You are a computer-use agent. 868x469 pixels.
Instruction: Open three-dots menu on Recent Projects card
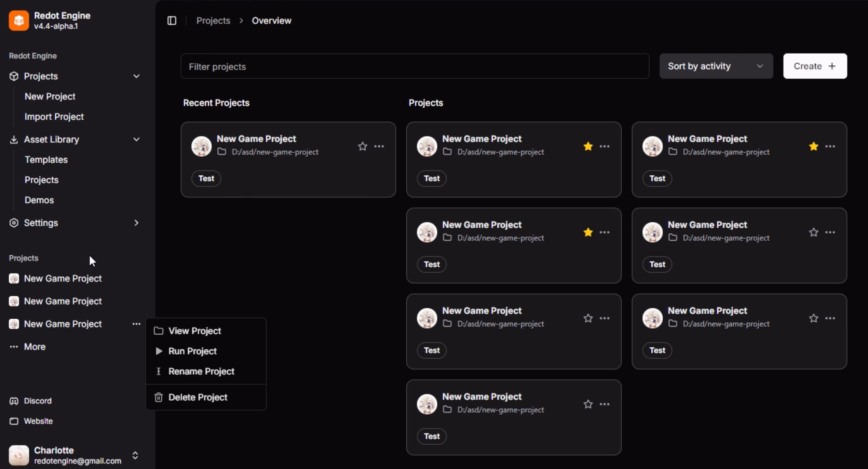[379, 146]
